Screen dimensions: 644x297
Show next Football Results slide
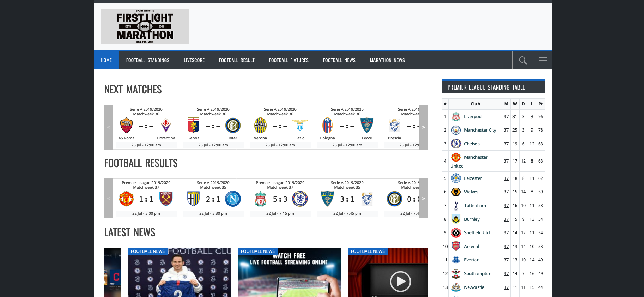click(424, 198)
